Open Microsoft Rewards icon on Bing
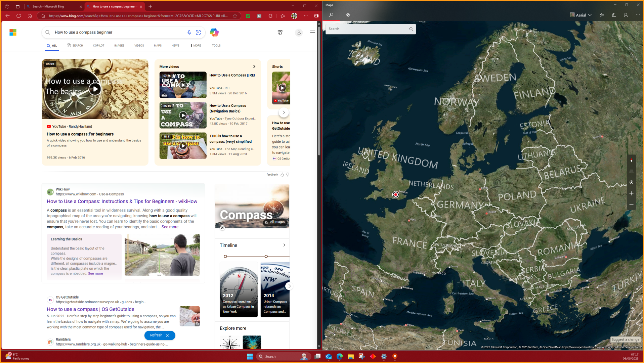Viewport: 644px width, 363px height. click(280, 33)
